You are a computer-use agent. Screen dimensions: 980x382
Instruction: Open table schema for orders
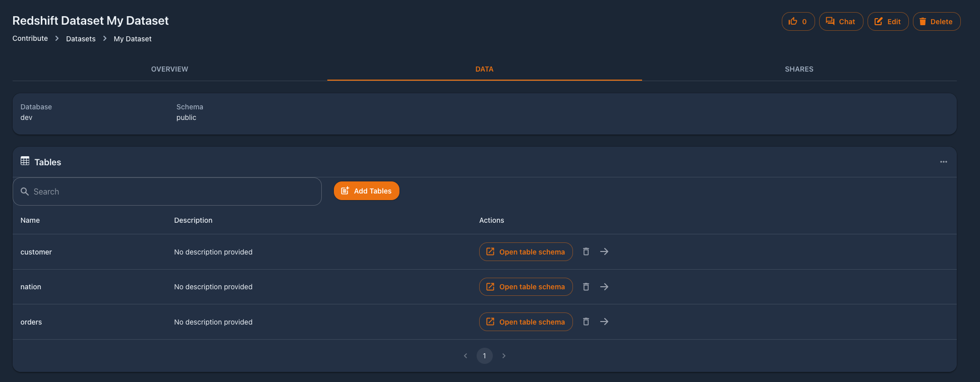(526, 322)
